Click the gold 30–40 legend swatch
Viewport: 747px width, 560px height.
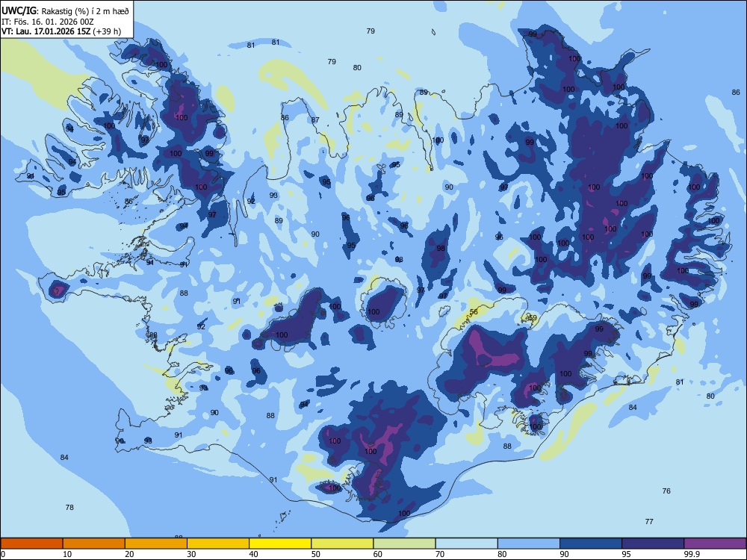click(x=218, y=544)
